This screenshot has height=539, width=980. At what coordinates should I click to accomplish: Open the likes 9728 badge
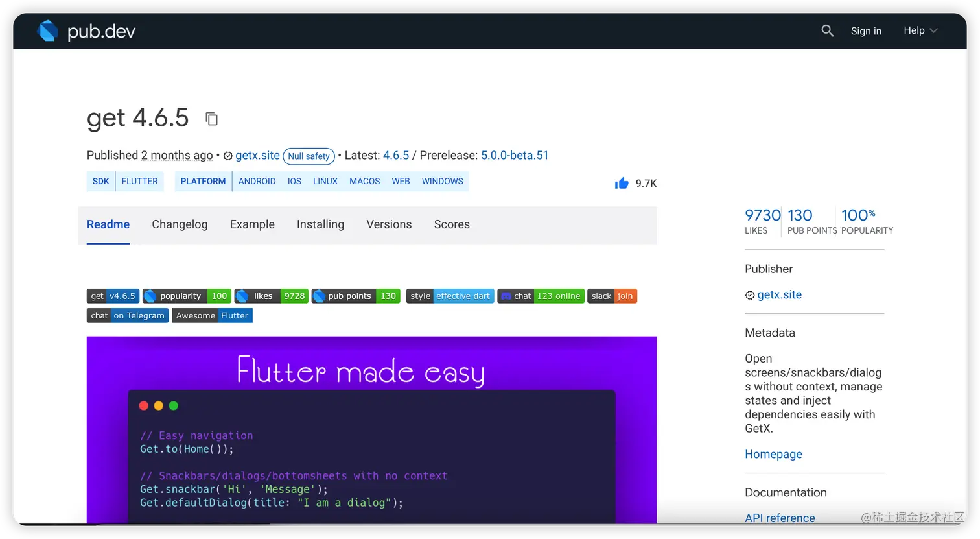[271, 296]
